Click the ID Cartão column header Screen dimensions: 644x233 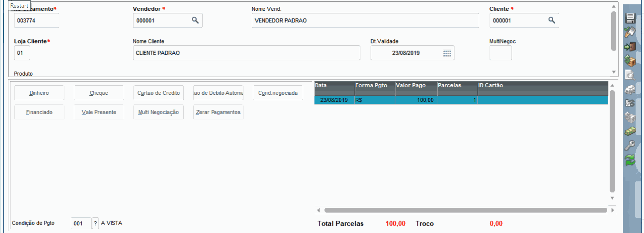[543, 88]
